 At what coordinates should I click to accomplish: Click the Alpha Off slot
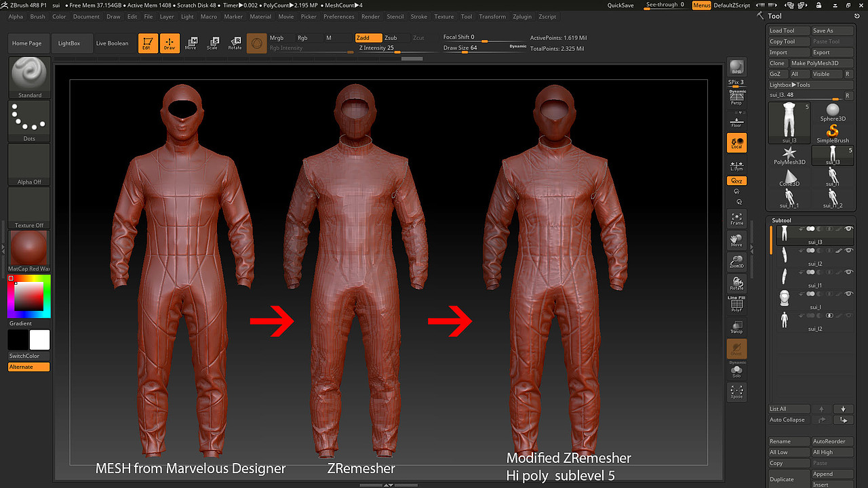point(29,164)
